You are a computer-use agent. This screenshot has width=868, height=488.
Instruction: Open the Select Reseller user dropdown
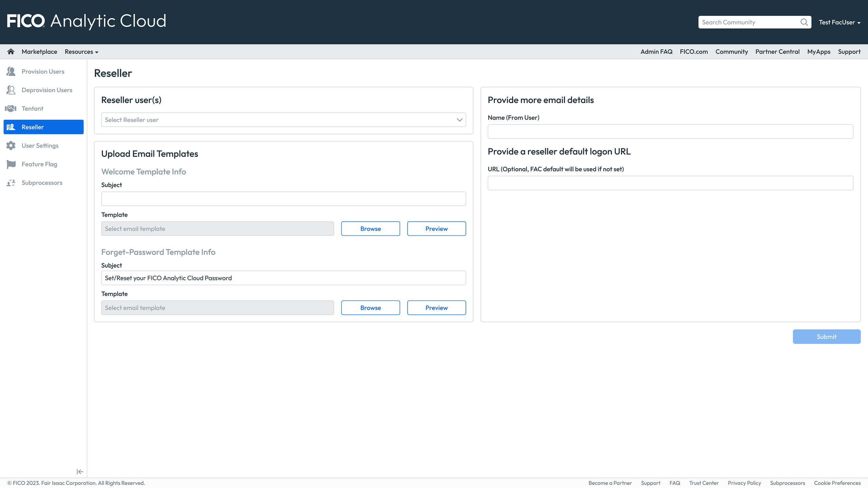[283, 120]
